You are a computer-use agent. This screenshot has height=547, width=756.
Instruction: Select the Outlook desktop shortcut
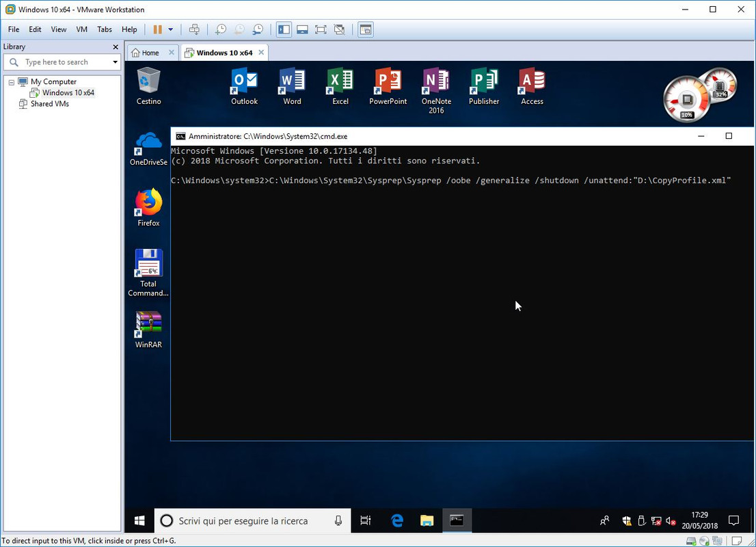[x=245, y=86]
